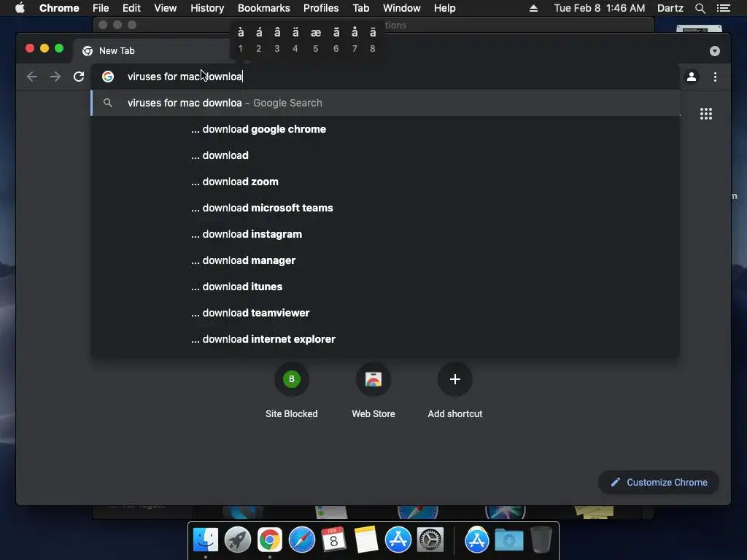Open the Web Store shortcut
Image resolution: width=747 pixels, height=560 pixels.
[x=373, y=379]
